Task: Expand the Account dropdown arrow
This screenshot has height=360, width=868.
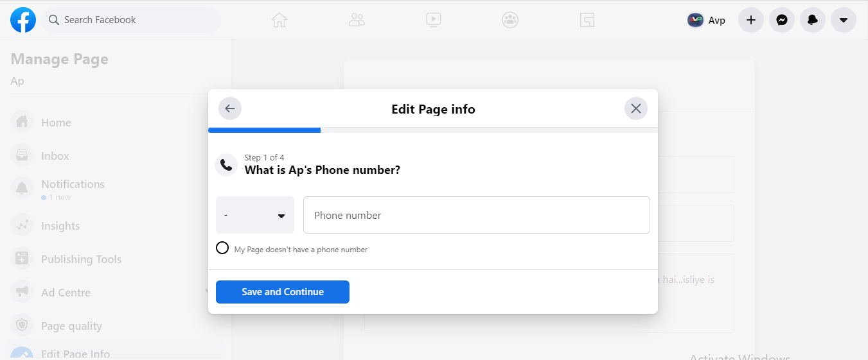Action: point(844,20)
